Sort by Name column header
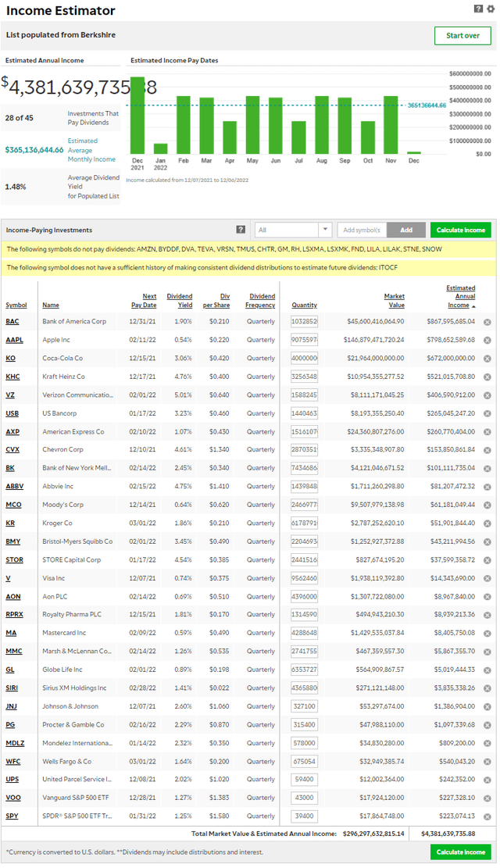 (x=51, y=305)
